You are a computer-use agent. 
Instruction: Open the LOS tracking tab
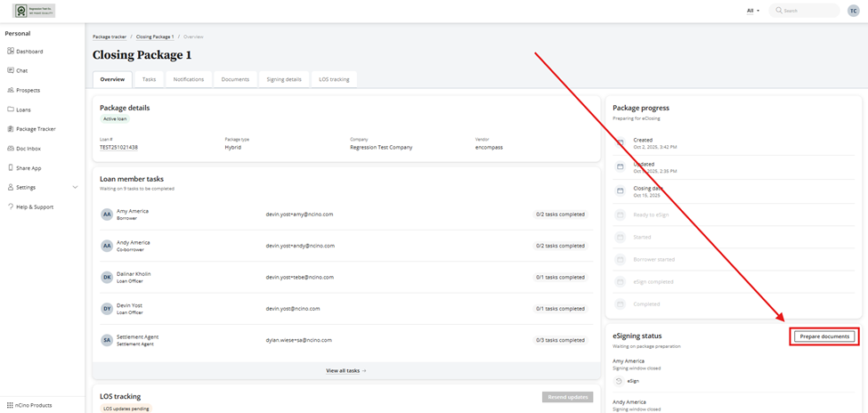pos(334,79)
